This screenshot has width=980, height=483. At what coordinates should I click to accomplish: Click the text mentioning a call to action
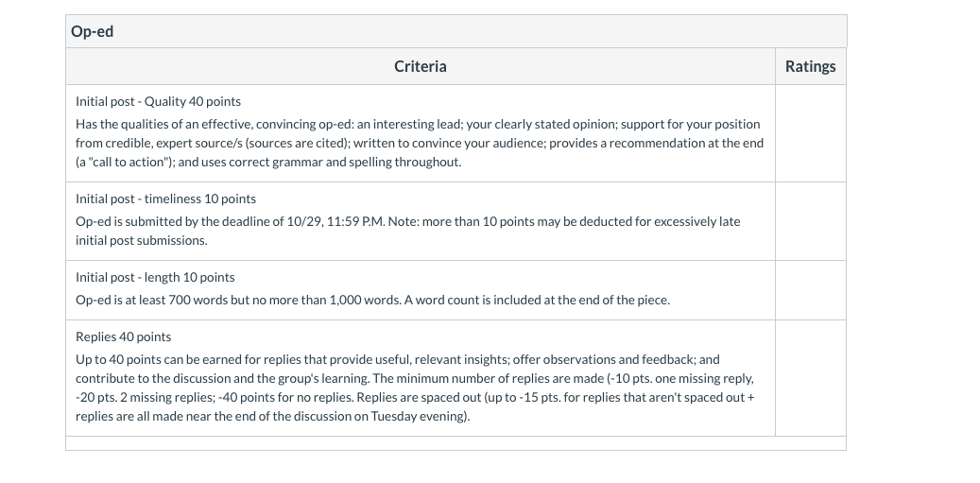point(125,162)
